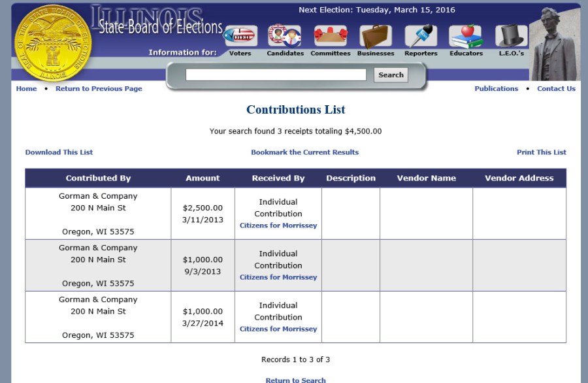
Task: Select the Committees icon
Action: coord(330,36)
